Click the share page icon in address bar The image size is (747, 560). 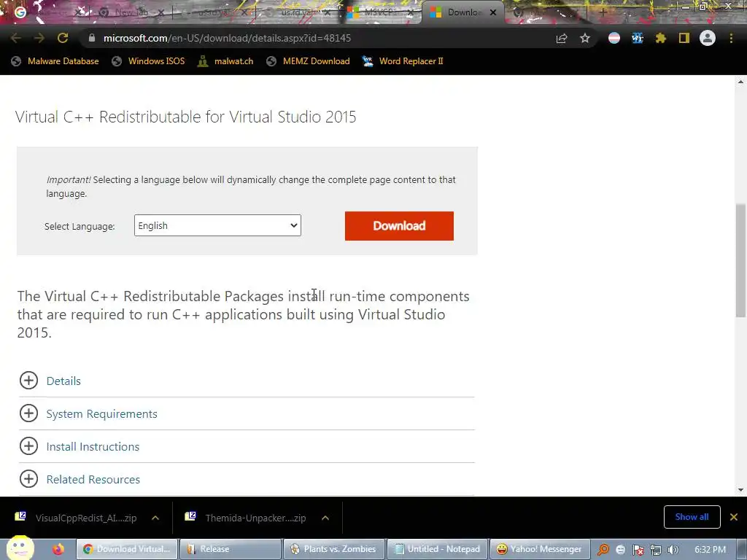coord(562,38)
